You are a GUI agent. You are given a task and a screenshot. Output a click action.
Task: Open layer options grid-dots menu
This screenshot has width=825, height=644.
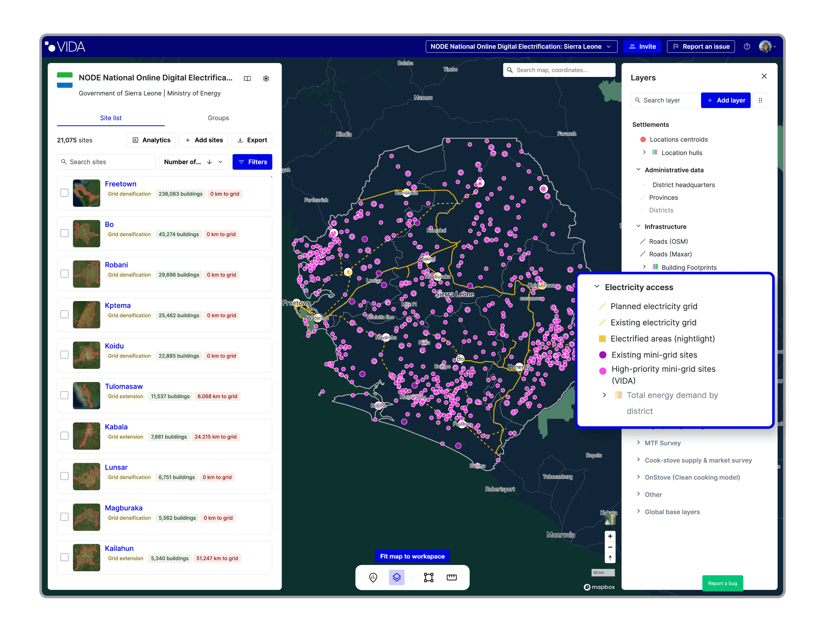coord(760,100)
